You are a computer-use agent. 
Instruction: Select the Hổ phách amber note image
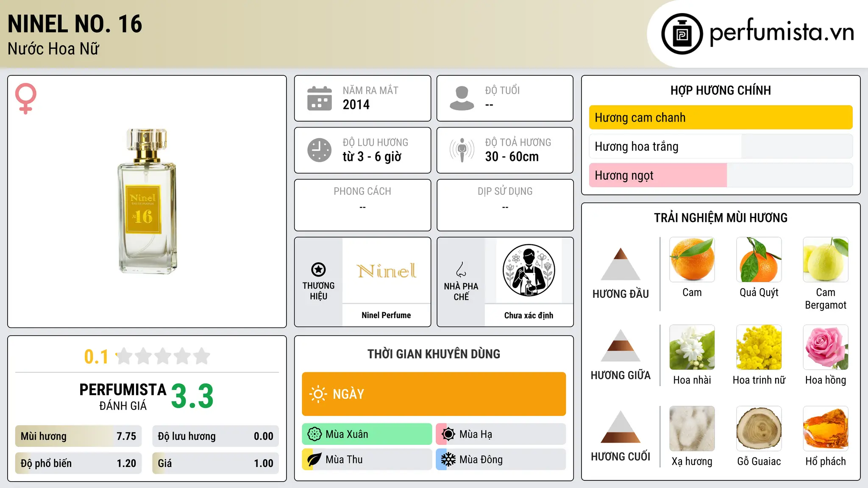click(826, 429)
